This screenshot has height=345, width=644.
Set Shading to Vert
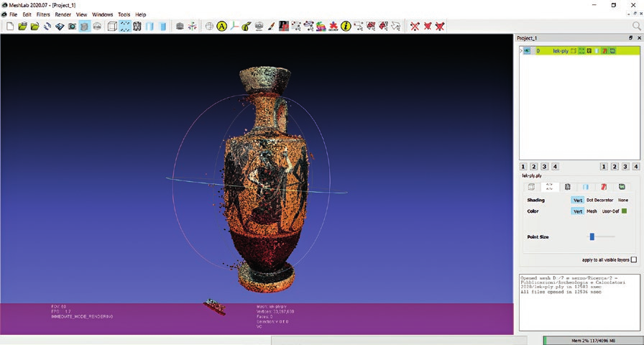point(578,200)
